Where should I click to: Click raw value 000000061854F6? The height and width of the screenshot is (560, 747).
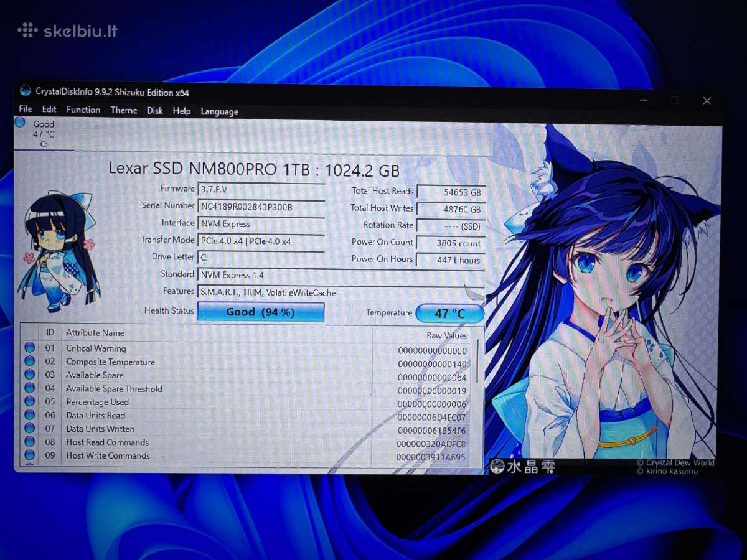(431, 431)
